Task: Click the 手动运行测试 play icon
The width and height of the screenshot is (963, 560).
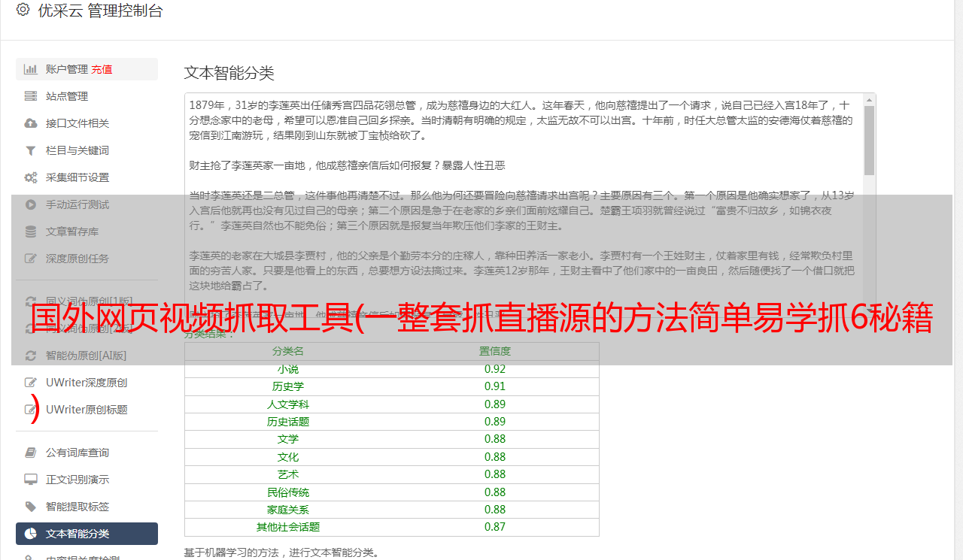Action: [x=31, y=204]
